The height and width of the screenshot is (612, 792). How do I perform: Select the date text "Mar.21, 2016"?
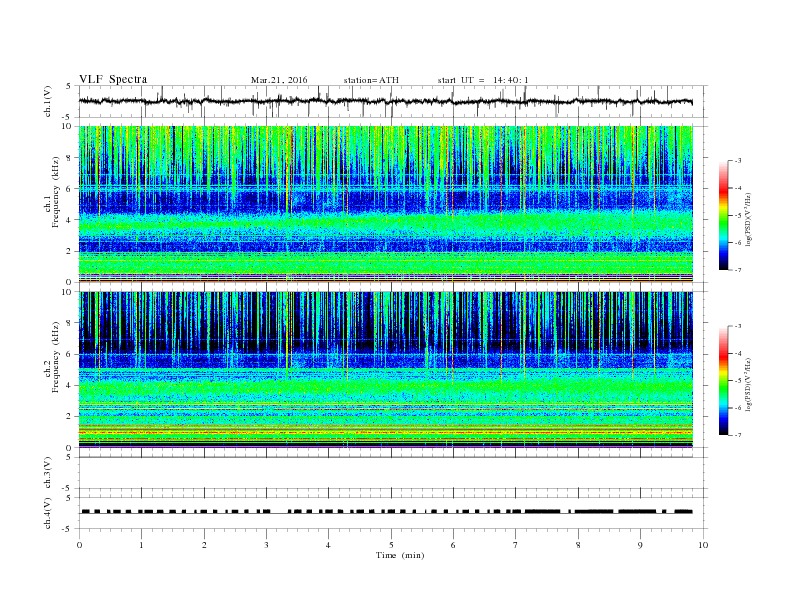pyautogui.click(x=279, y=80)
